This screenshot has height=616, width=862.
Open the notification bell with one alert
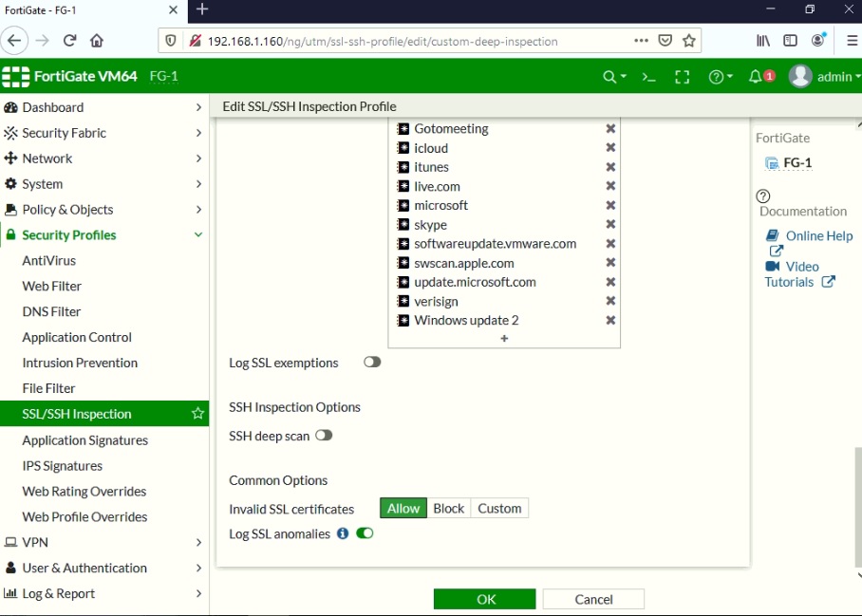point(756,76)
